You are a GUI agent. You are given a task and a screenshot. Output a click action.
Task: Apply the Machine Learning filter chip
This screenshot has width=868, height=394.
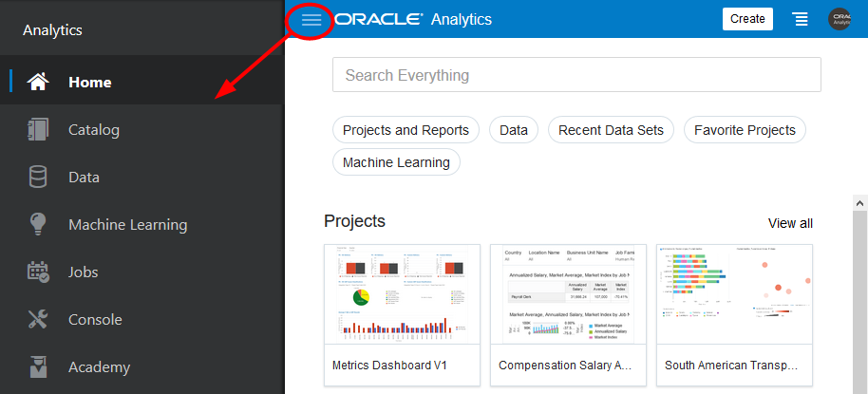coord(396,162)
